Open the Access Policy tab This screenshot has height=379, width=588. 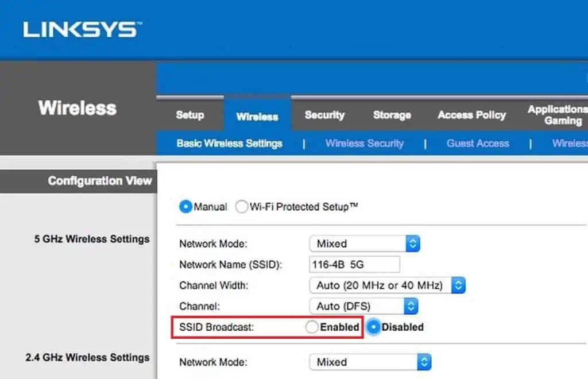(472, 115)
